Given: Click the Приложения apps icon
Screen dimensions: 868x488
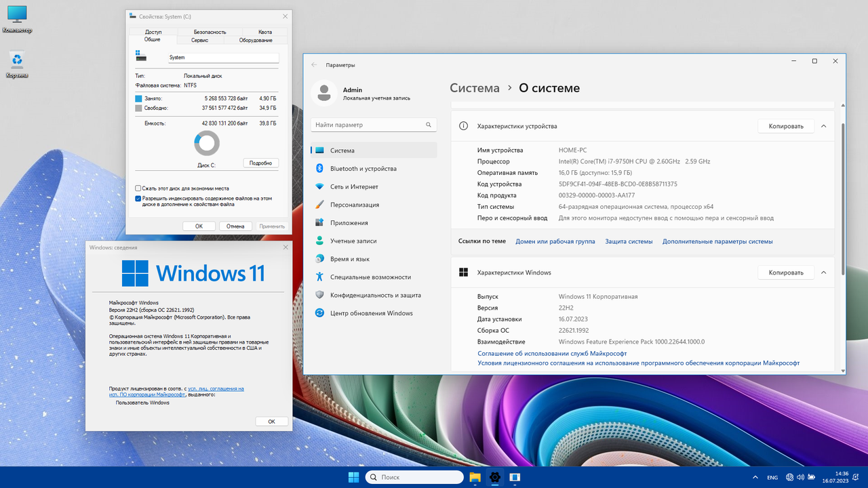Looking at the screenshot, I should coord(319,223).
